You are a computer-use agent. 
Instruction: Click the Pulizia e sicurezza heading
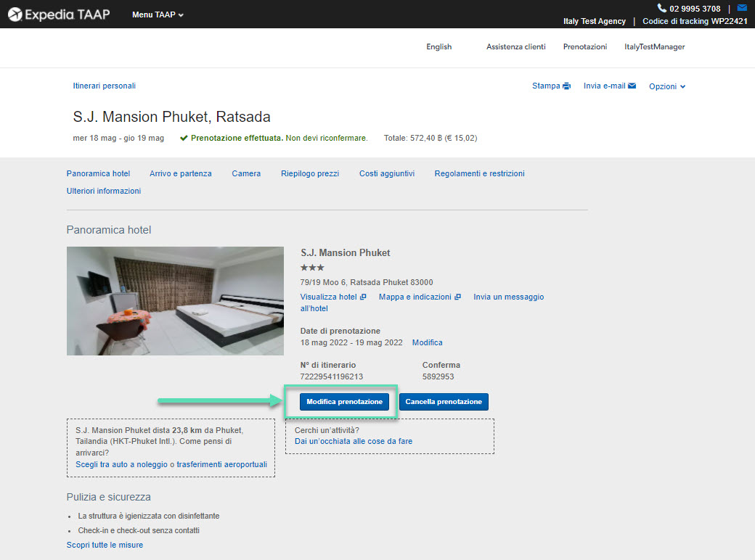(x=108, y=497)
